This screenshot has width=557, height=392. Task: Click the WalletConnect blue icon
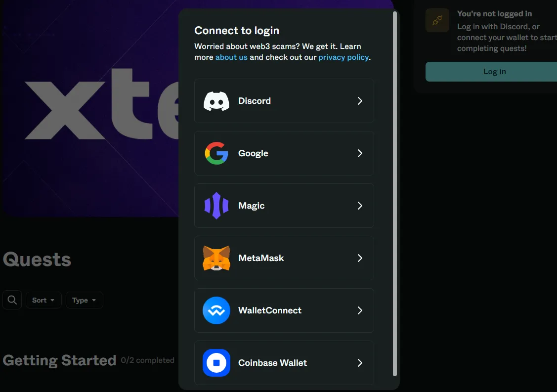click(x=216, y=310)
